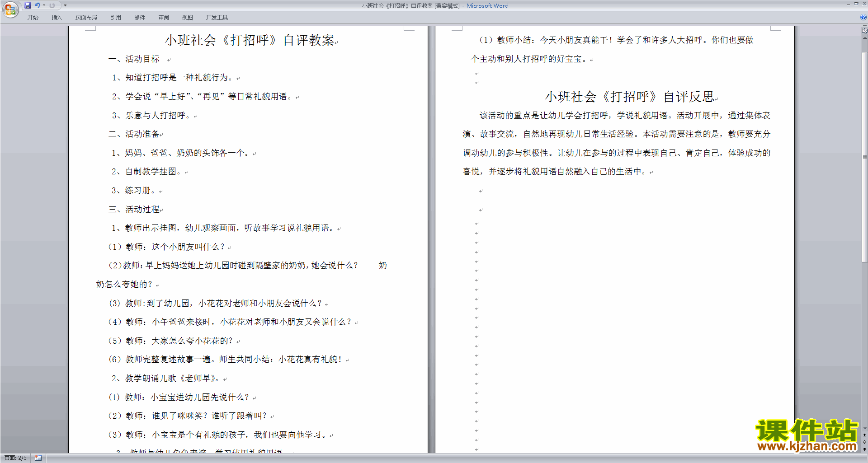Click heading 小班社会《打招呼》自评教案

click(x=250, y=40)
